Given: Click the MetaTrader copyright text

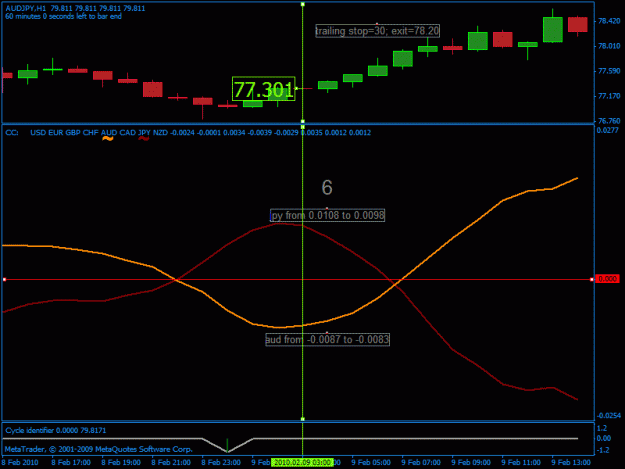Looking at the screenshot, I should [99, 449].
